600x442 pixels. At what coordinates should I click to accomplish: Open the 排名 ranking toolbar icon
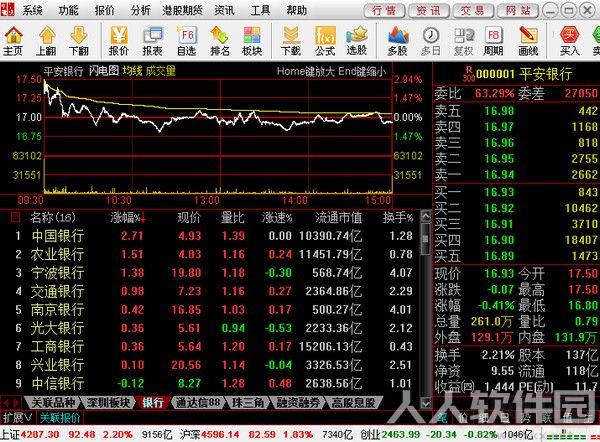pyautogui.click(x=220, y=41)
